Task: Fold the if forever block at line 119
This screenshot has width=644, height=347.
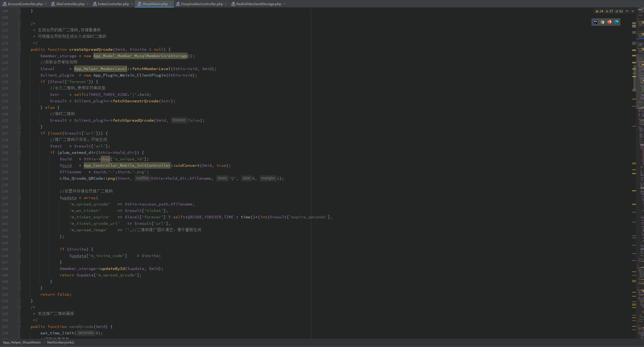Action: [19, 82]
